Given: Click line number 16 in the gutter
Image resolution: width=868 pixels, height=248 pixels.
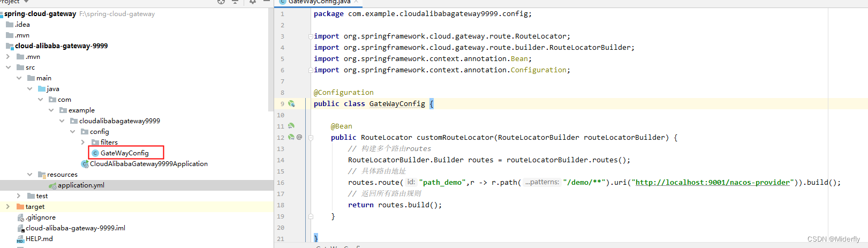Looking at the screenshot, I should point(281,183).
